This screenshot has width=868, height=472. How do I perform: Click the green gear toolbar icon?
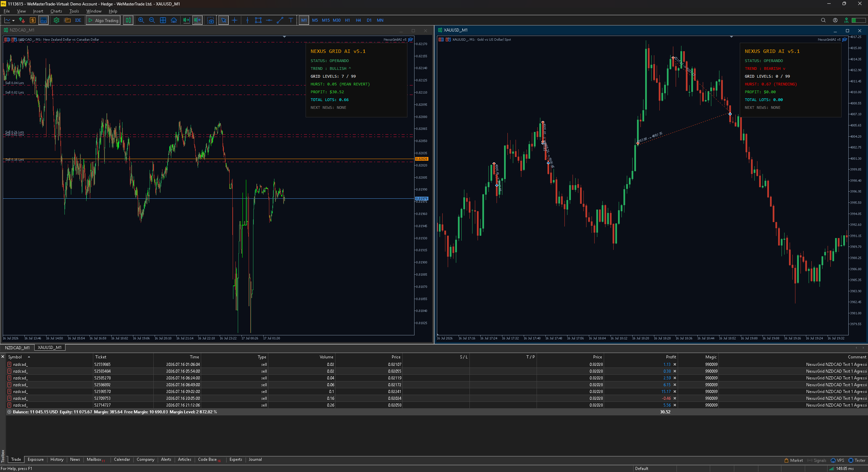coord(56,20)
